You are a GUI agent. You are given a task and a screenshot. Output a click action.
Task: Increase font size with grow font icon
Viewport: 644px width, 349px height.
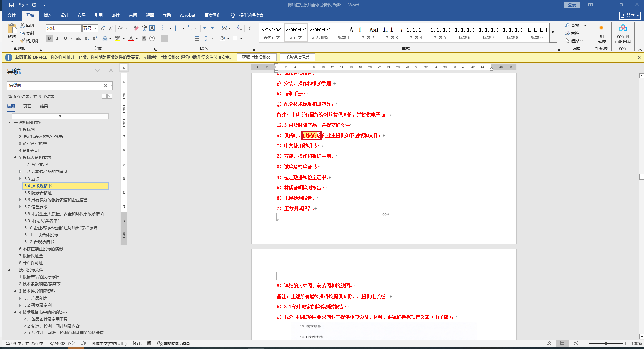103,28
